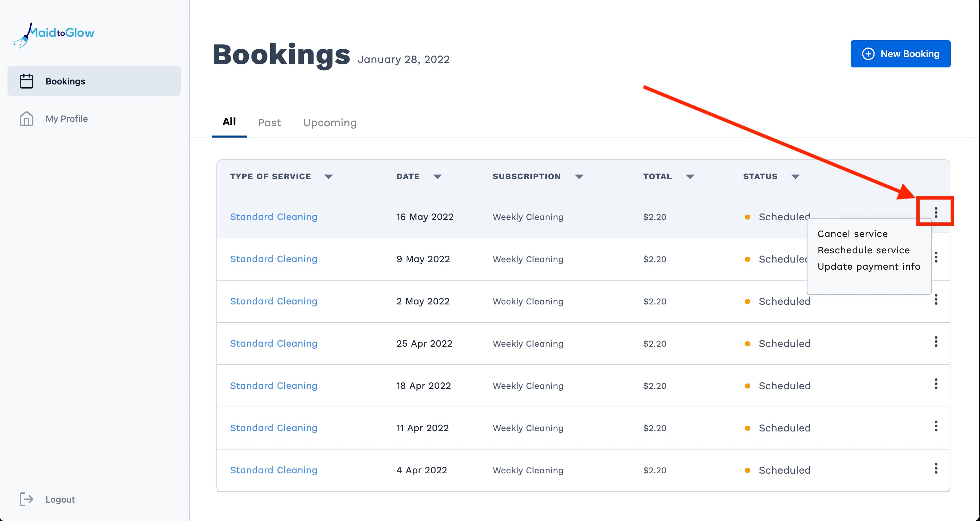Sort by Type of Service arrow
The width and height of the screenshot is (980, 521).
coord(329,177)
